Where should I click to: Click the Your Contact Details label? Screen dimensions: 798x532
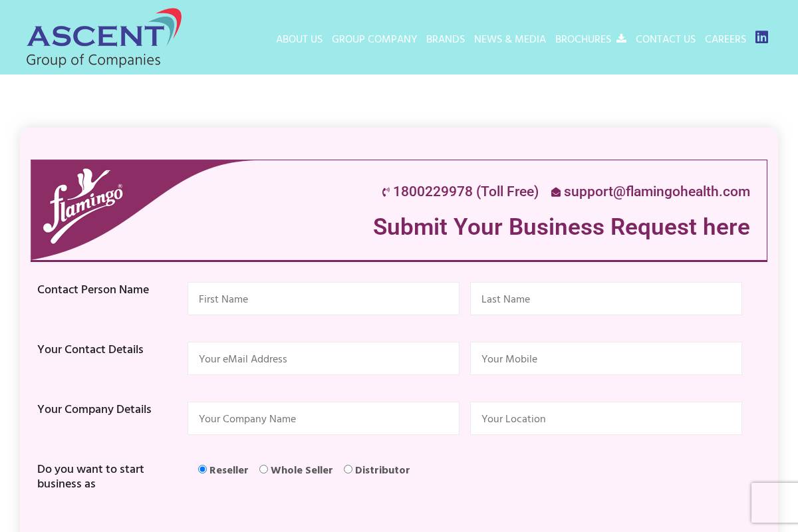click(90, 350)
